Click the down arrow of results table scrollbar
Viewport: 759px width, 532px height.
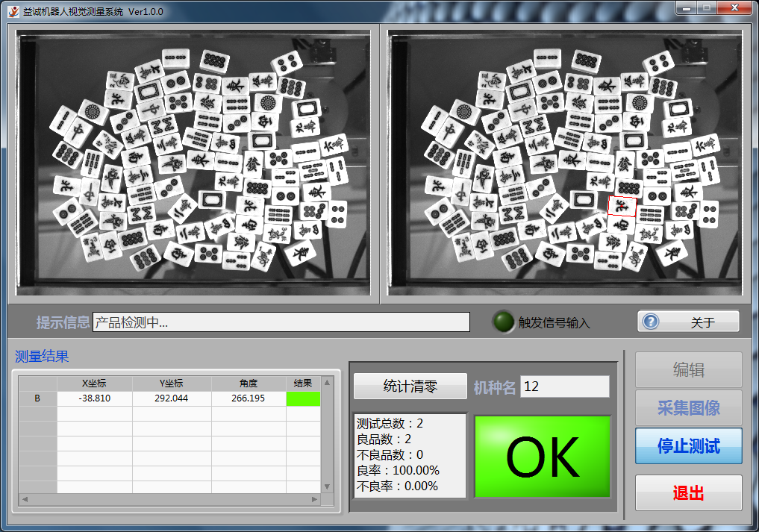[327, 486]
